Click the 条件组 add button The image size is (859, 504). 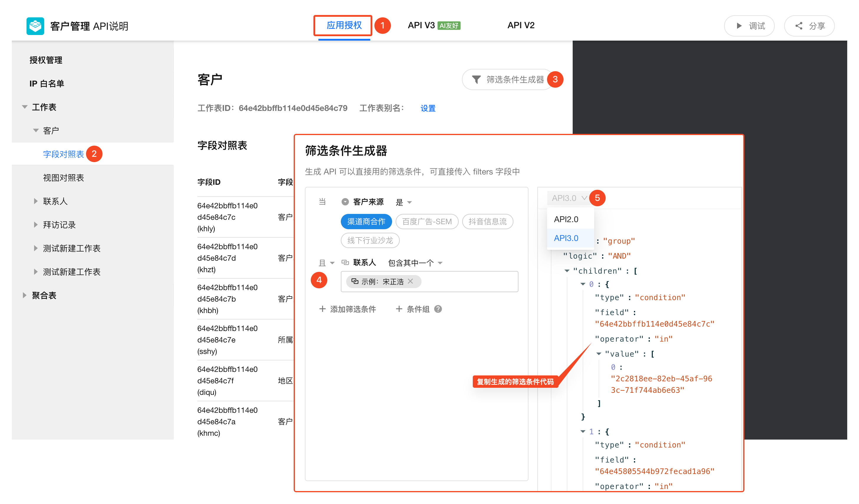click(412, 309)
